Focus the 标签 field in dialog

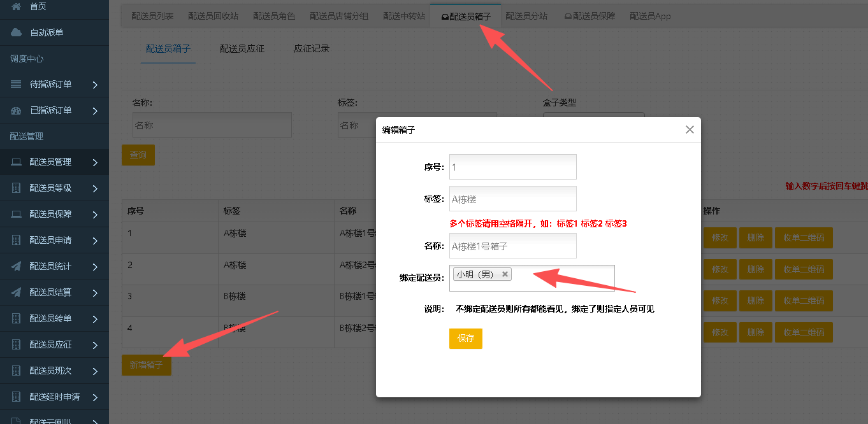pos(512,199)
